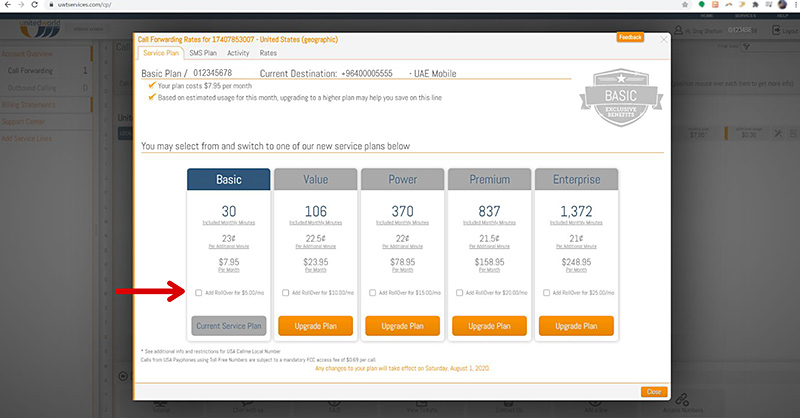Click the orange Close button
800x418 pixels.
tap(654, 392)
